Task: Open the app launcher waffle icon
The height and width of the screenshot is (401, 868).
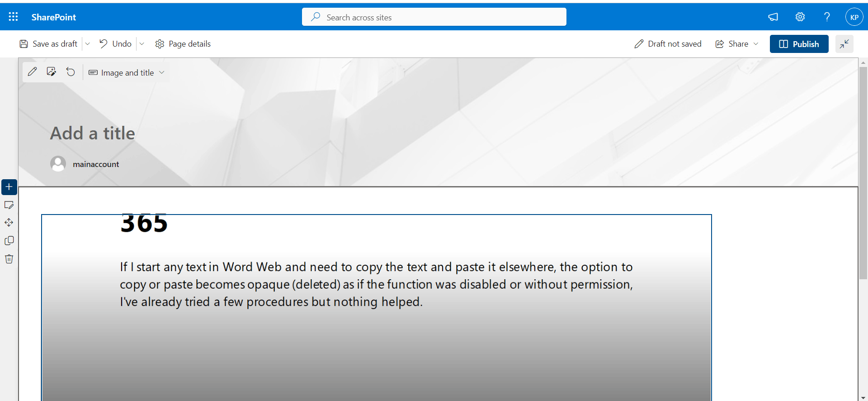Action: click(14, 17)
